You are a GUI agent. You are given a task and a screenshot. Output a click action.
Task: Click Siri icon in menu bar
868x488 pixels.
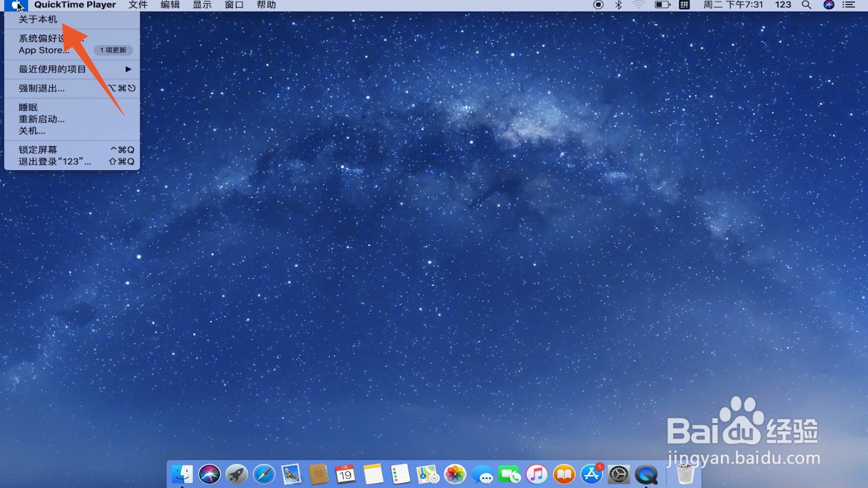coord(829,5)
